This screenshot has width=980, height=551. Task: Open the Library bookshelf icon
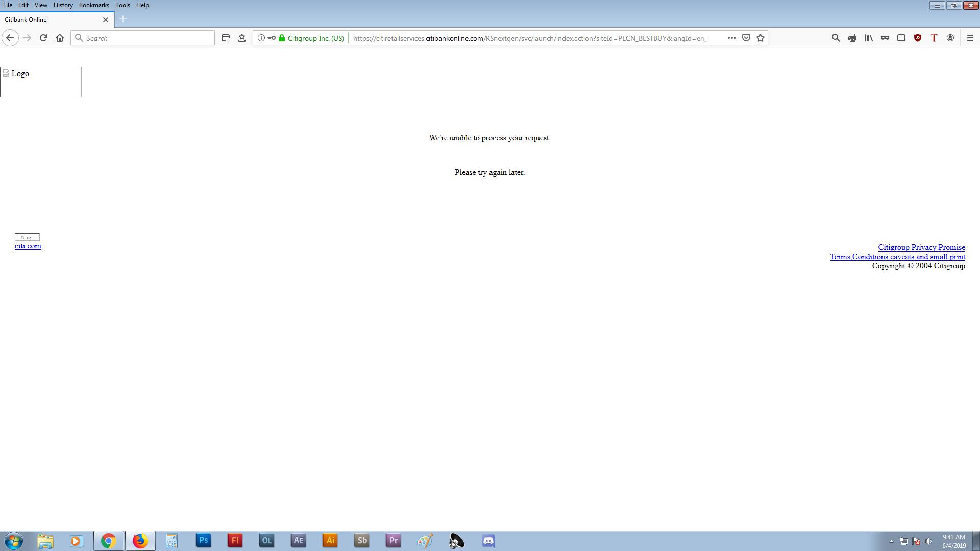pyautogui.click(x=868, y=38)
